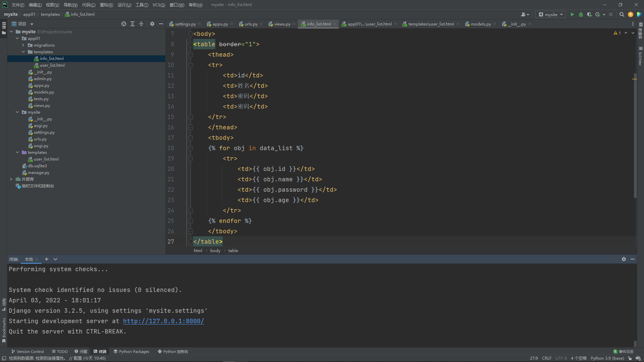
Task: Toggle tool window bars in status corner
Action: click(x=4, y=358)
